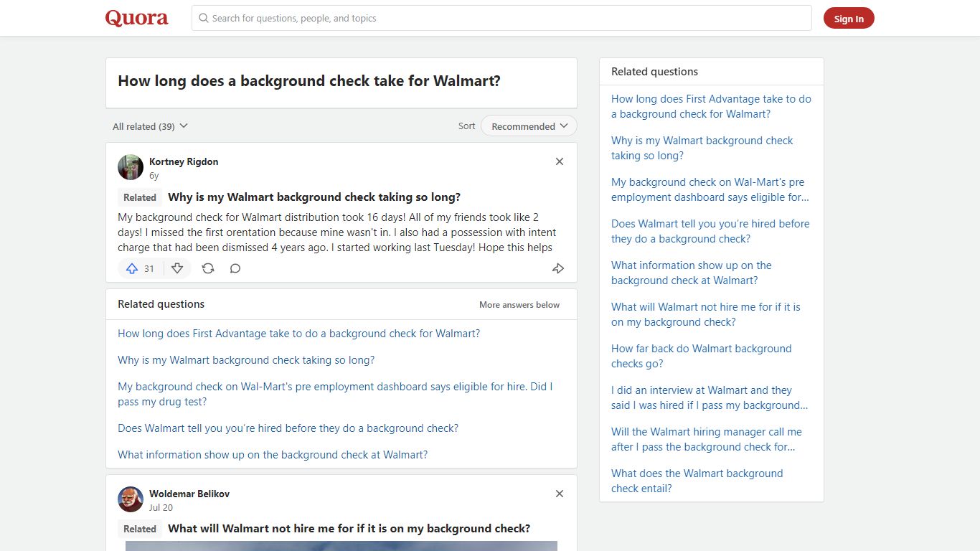
Task: Focus the search questions input field
Action: (x=501, y=18)
